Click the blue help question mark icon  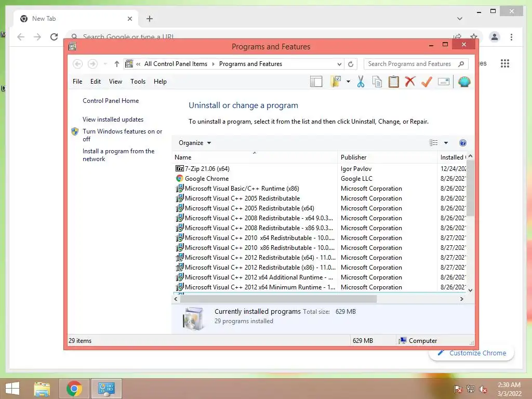tap(462, 143)
